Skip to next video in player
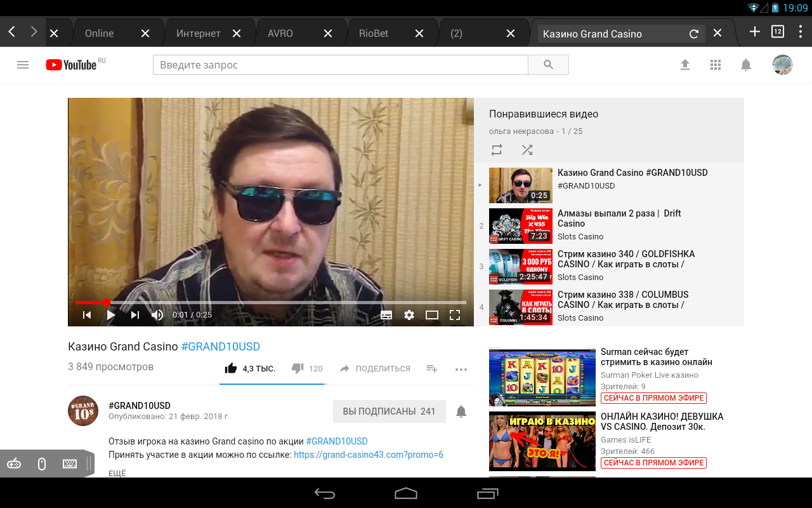 [x=134, y=315]
